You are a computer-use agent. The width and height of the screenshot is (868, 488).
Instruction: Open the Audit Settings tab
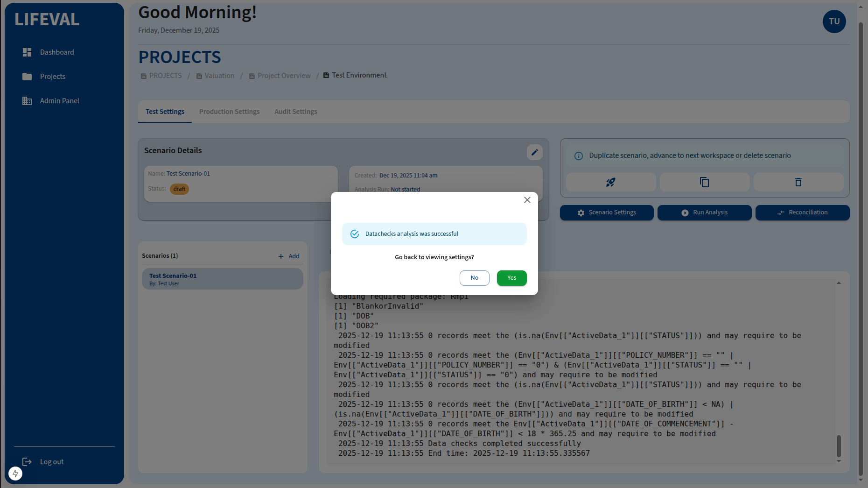[295, 112]
